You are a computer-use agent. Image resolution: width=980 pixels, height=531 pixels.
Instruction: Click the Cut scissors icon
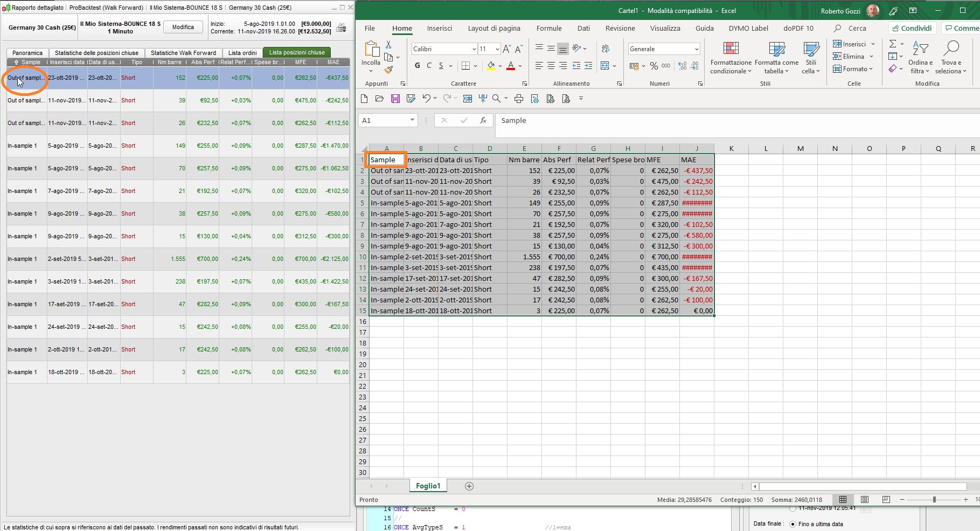coord(388,45)
